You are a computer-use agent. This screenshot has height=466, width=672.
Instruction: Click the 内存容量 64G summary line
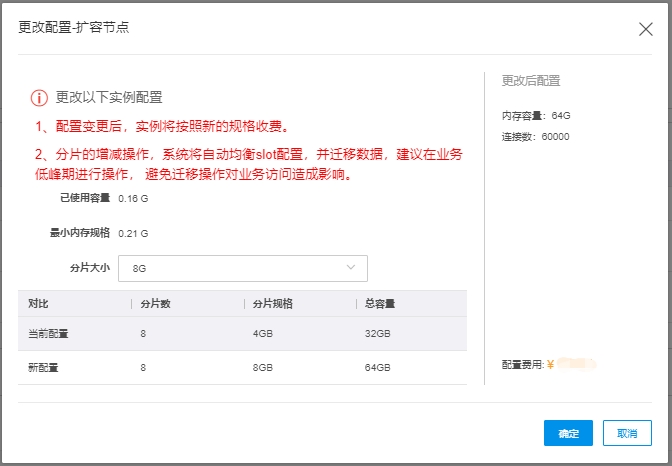(x=536, y=116)
